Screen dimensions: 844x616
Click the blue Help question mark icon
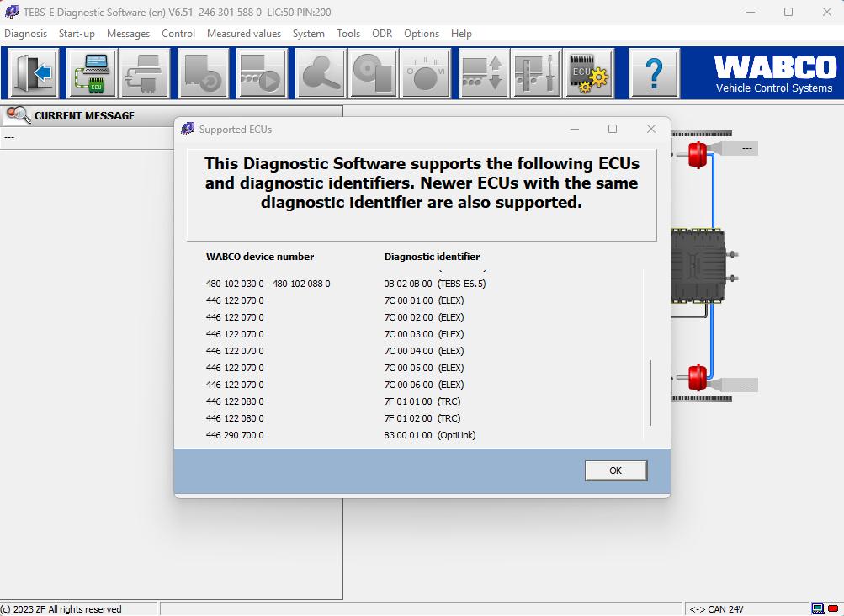click(655, 73)
